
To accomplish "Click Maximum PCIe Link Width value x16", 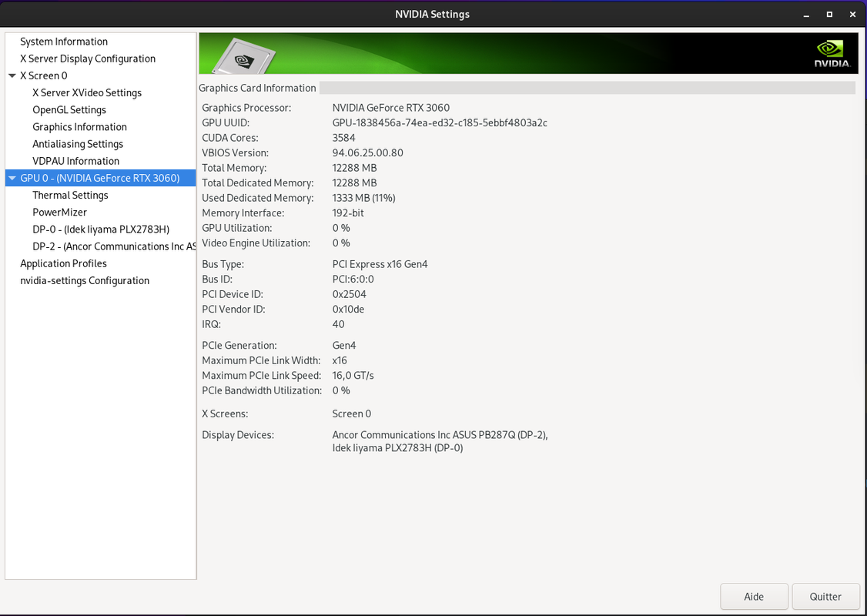I will [x=340, y=360].
